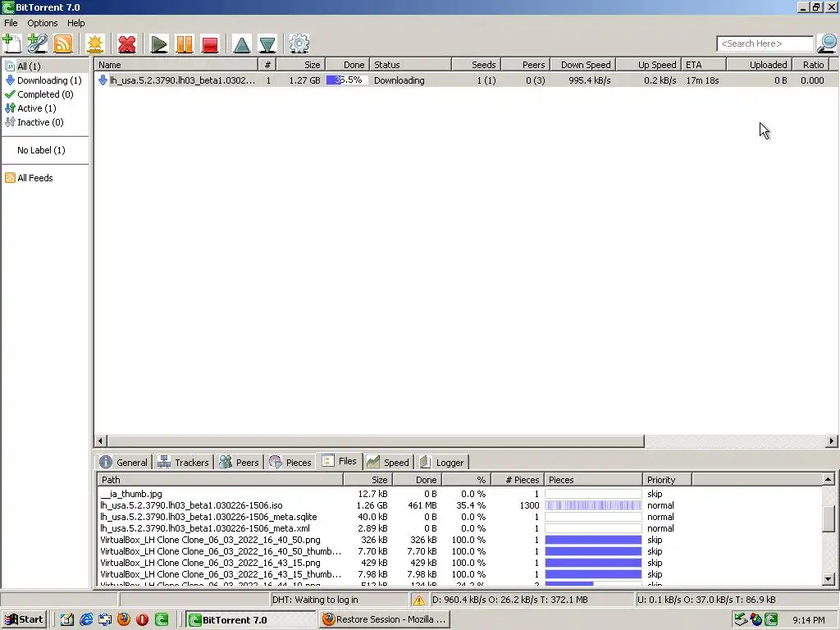This screenshot has height=630, width=840.
Task: Pause the torrent with orange pause icon
Action: 185,43
